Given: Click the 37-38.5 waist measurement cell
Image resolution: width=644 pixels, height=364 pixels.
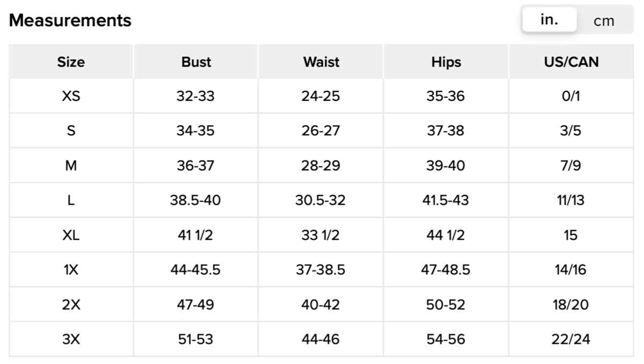Looking at the screenshot, I should (x=321, y=270).
